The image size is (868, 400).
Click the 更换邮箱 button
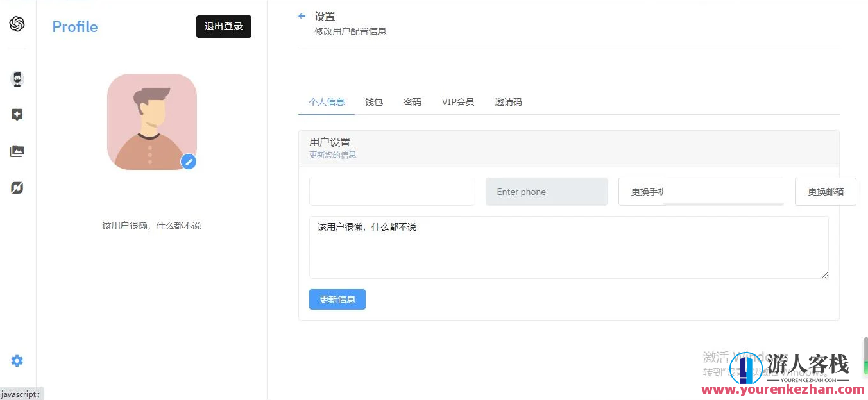[825, 191]
